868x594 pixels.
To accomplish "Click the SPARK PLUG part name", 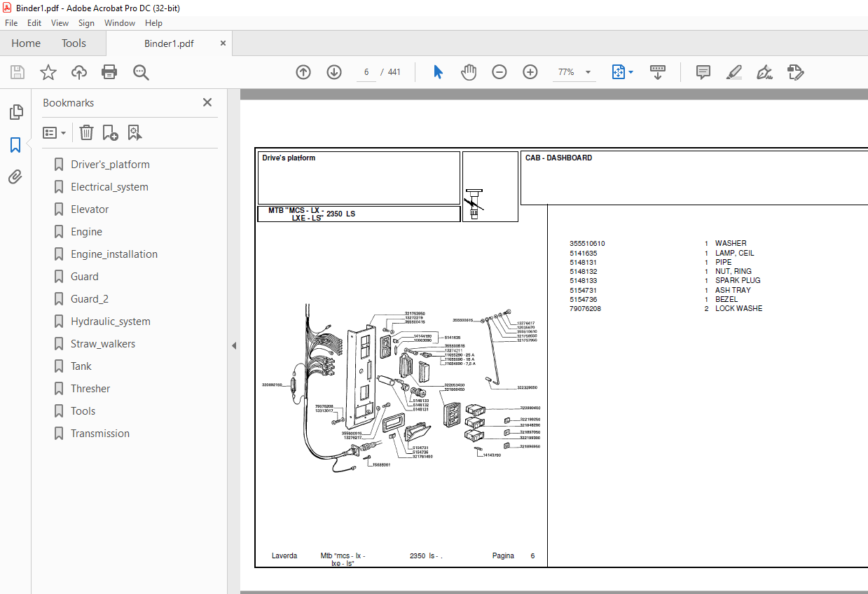I will (738, 280).
